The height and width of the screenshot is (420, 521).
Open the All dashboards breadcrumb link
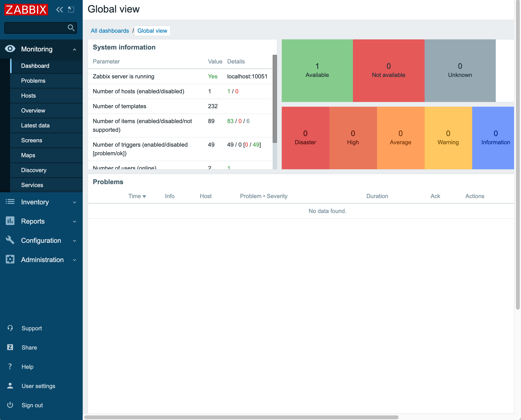pyautogui.click(x=110, y=31)
